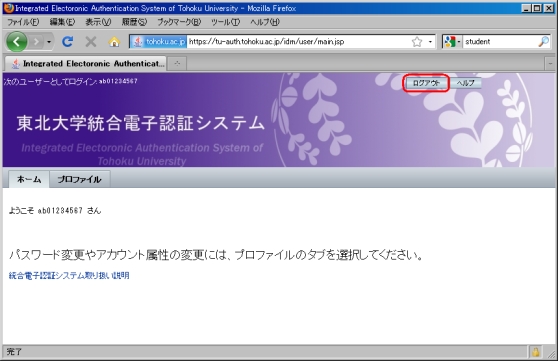This screenshot has width=558, height=361.
Task: Click the status bar padlock security icon
Action: click(535, 352)
